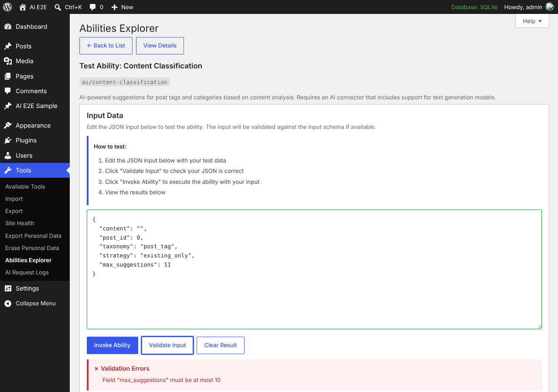
Task: Go to Import under Tools
Action: (14, 199)
